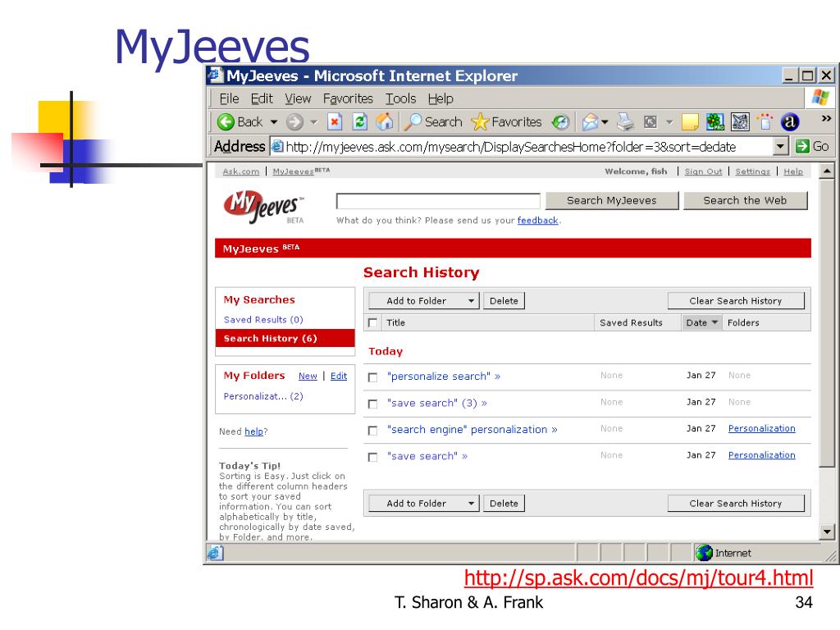Click the page scrollbar down arrow
The width and height of the screenshot is (840, 630).
tap(827, 532)
